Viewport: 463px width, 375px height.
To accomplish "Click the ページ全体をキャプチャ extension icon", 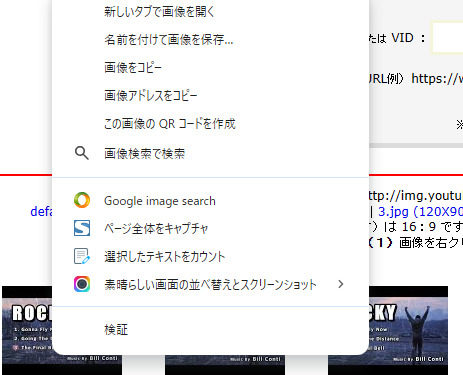I will (x=82, y=228).
